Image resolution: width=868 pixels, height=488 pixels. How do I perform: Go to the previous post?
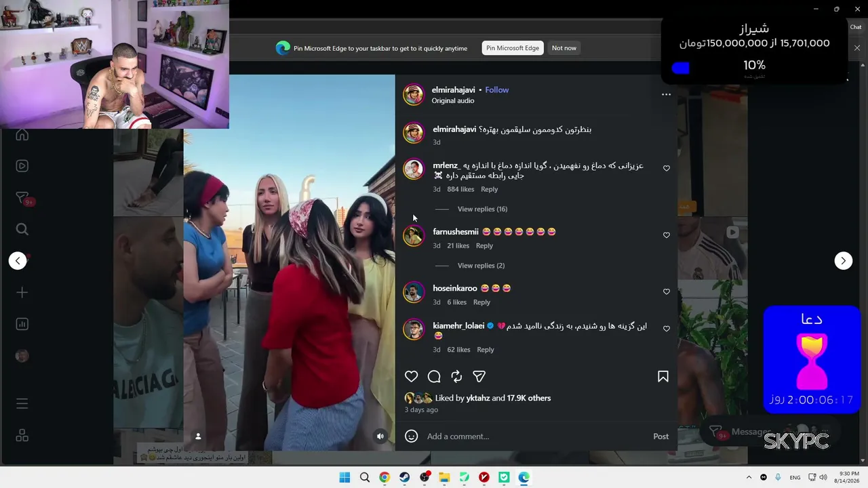18,261
